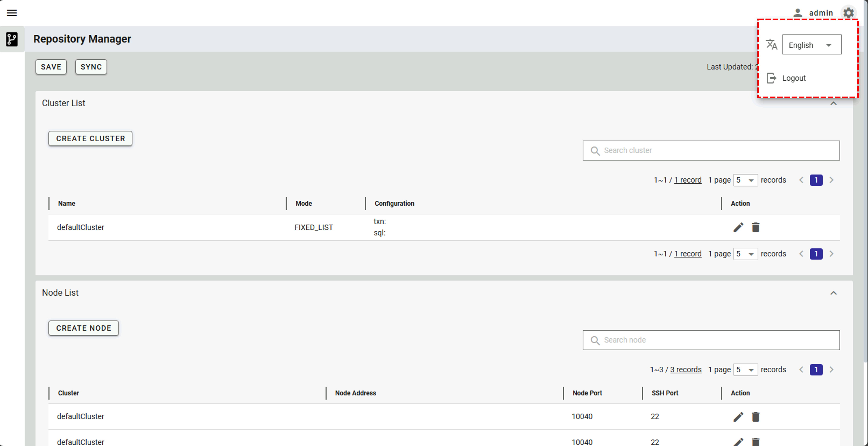Image resolution: width=868 pixels, height=446 pixels.
Task: Open the English language dropdown
Action: (x=811, y=45)
